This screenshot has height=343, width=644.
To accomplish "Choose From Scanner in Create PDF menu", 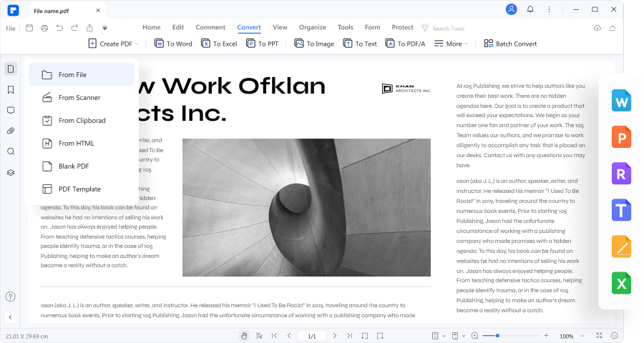I will [x=82, y=98].
